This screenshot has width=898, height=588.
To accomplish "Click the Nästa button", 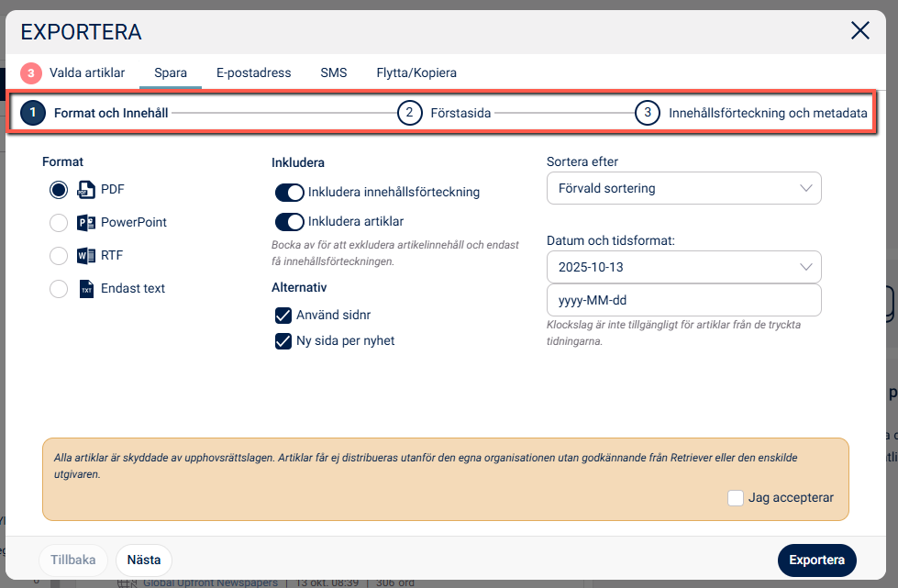I will (x=144, y=560).
